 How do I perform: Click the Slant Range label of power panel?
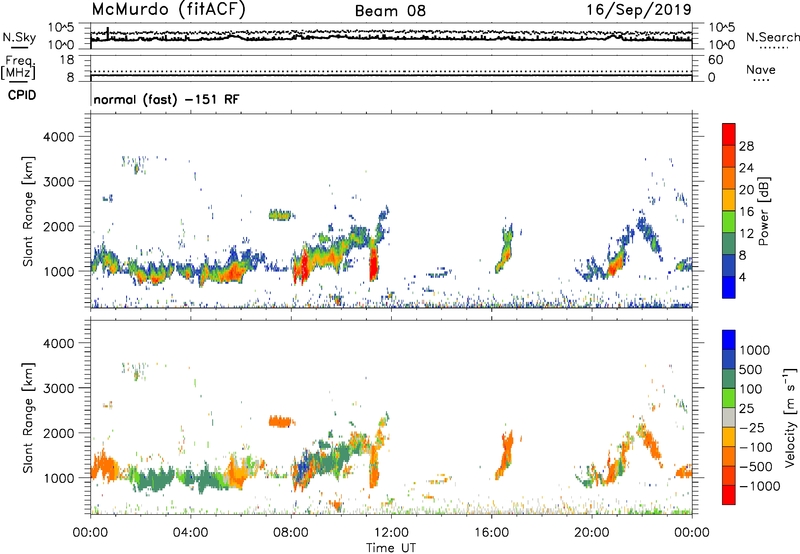pos(28,211)
